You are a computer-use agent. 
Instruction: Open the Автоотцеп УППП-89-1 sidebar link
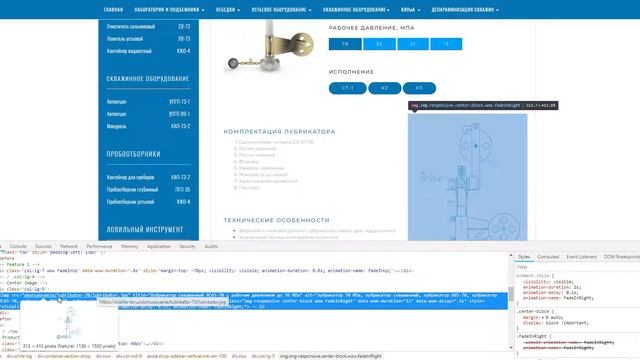[x=149, y=114]
